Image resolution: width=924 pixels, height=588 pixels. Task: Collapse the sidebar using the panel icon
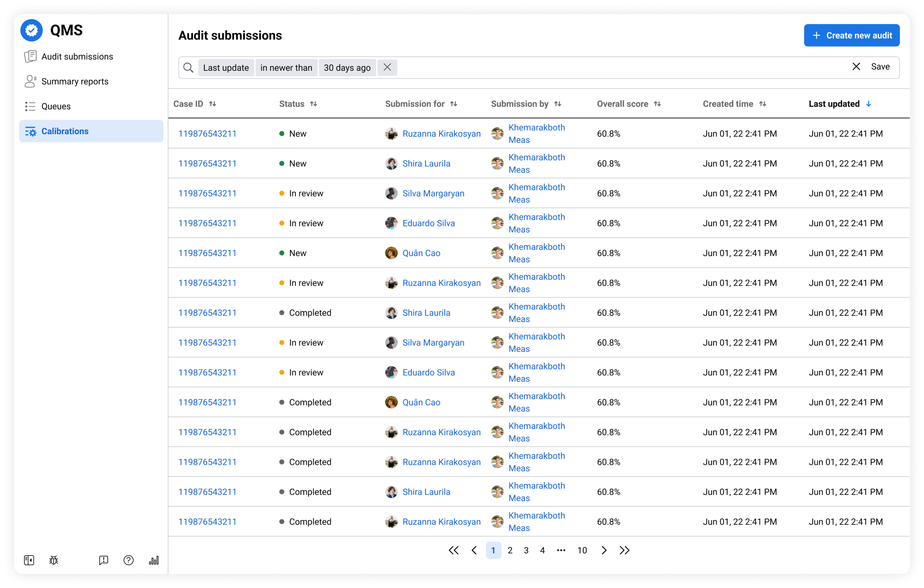[29, 560]
